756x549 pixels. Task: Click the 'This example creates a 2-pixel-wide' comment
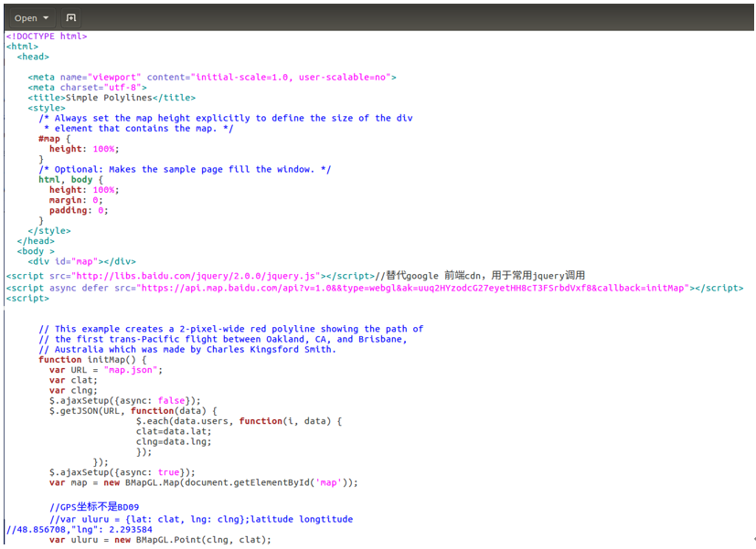click(x=231, y=329)
